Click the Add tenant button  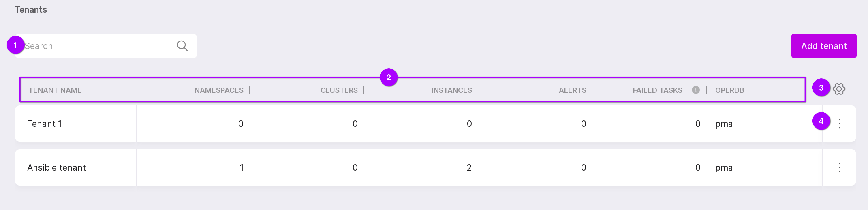coord(823,46)
